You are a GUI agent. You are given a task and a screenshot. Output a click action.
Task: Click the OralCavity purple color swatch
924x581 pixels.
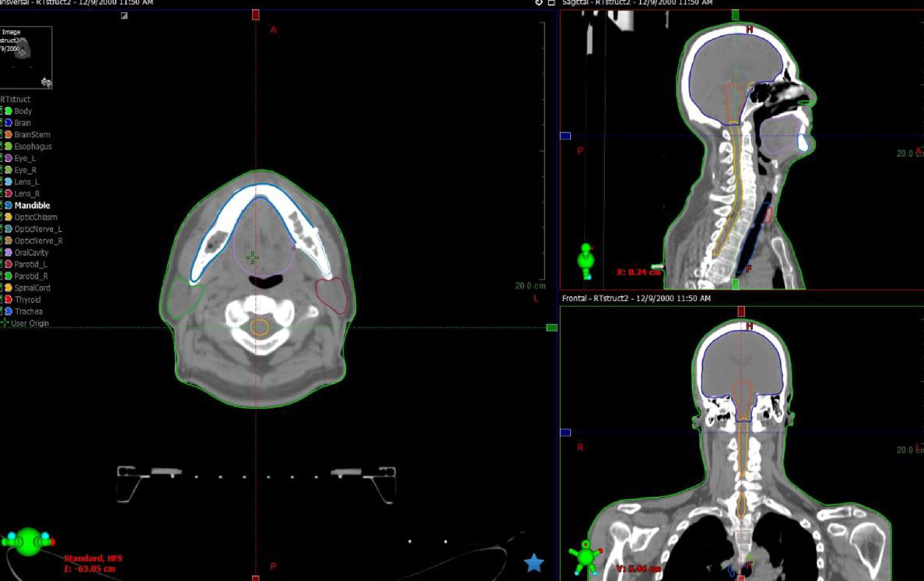point(8,252)
